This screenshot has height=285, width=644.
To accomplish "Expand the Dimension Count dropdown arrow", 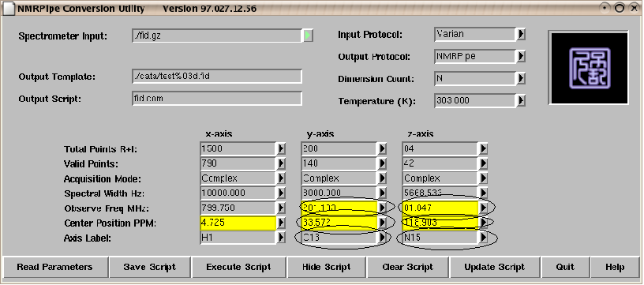I will (521, 78).
